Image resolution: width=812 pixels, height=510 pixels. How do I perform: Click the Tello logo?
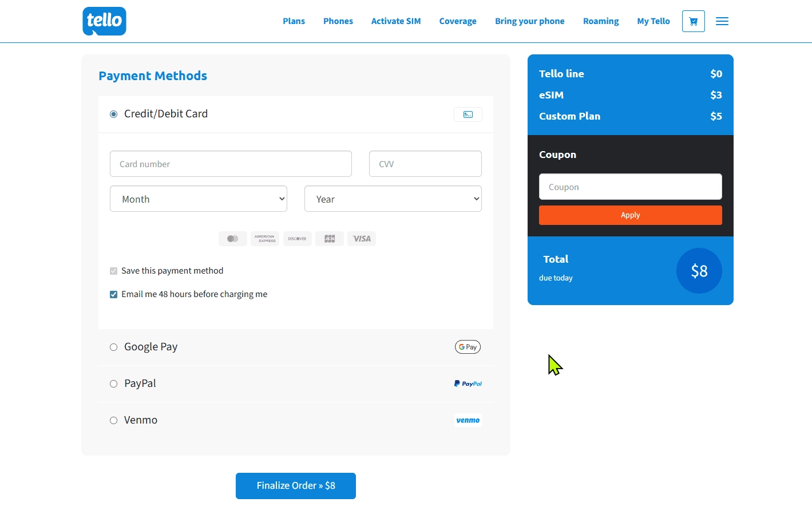point(104,21)
